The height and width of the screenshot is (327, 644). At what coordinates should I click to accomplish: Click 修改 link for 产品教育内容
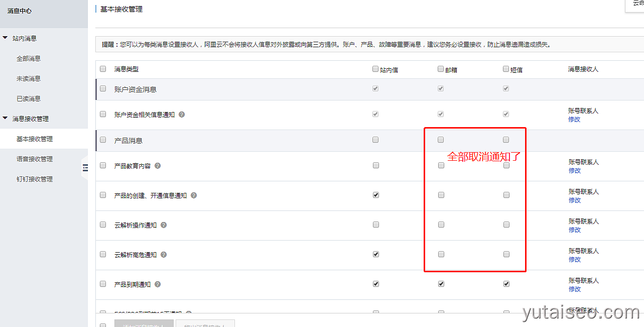(x=574, y=171)
